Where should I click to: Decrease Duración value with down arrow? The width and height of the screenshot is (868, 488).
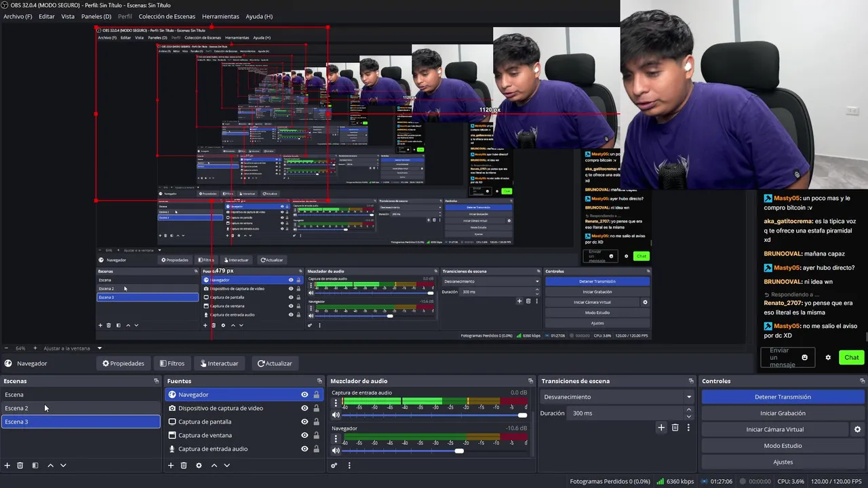point(689,416)
